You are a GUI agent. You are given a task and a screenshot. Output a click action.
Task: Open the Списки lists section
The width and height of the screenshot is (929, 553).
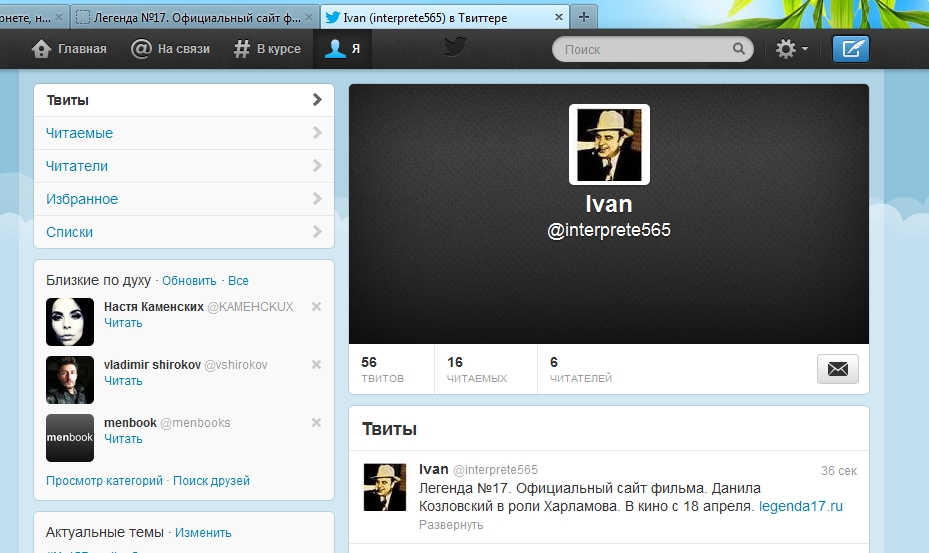pos(184,232)
